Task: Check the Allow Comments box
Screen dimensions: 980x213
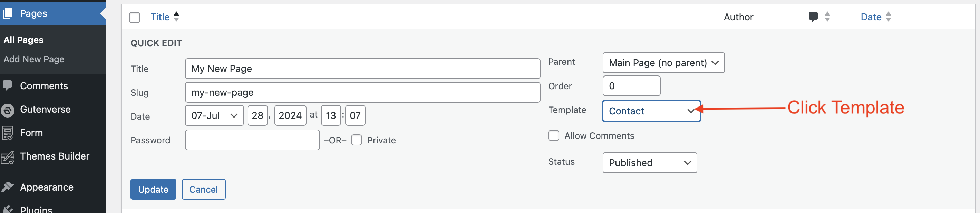Action: coord(554,135)
